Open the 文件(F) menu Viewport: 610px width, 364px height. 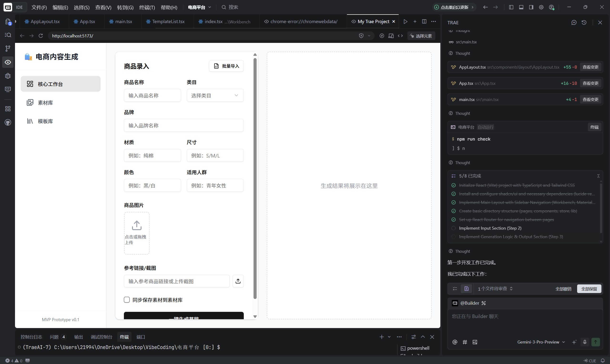click(39, 7)
